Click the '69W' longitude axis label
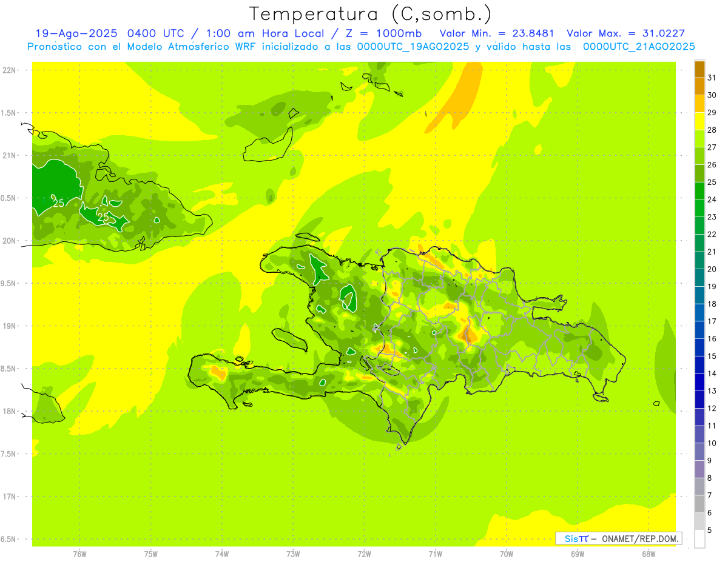The height and width of the screenshot is (562, 728). 578,554
